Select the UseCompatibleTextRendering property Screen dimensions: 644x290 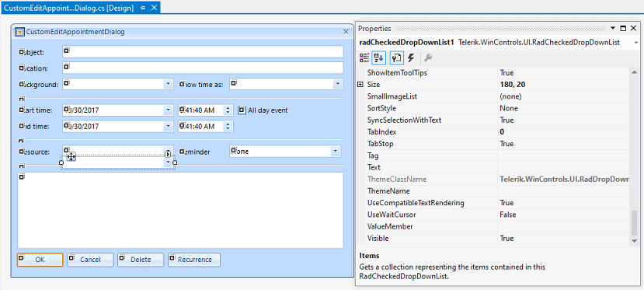pos(416,203)
